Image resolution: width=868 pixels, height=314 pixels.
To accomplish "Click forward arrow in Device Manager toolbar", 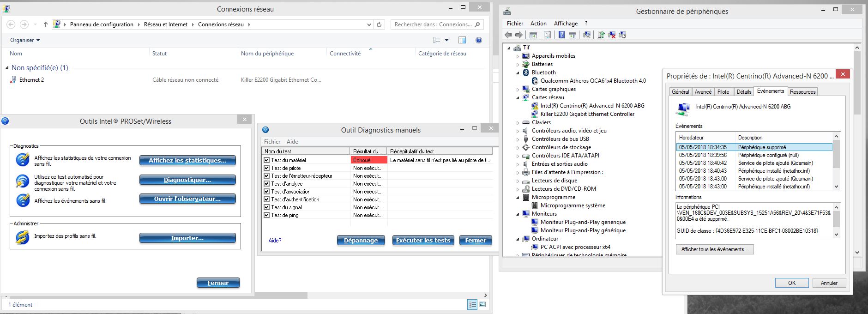I will point(519,35).
